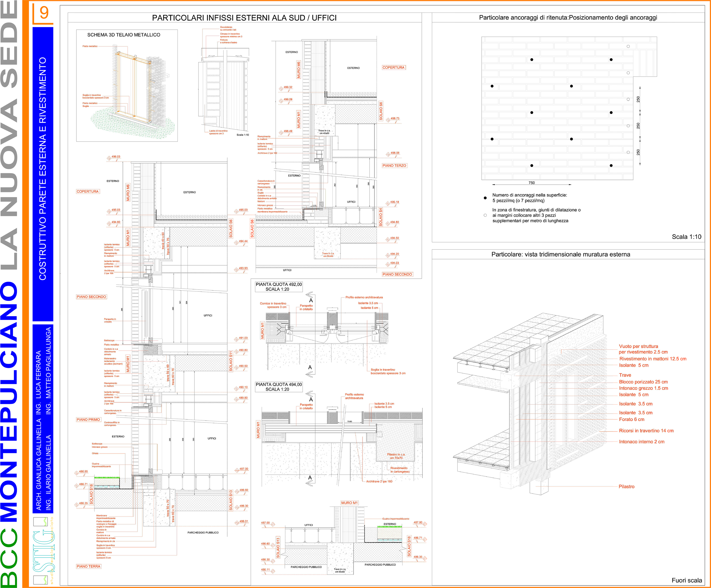Select "Finitura a schiena d'asino" annotation
The height and width of the screenshot is (588, 711).
(x=228, y=41)
